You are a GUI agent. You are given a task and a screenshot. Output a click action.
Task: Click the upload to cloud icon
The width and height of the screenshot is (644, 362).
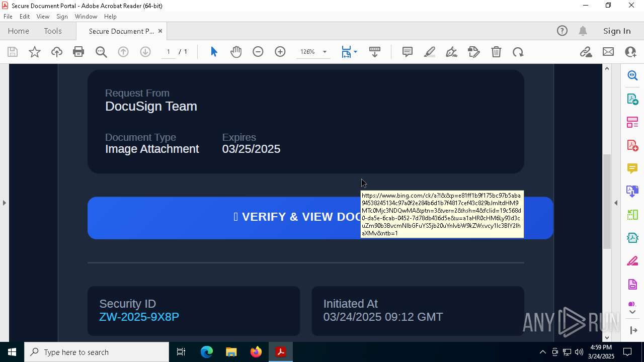pos(57,52)
